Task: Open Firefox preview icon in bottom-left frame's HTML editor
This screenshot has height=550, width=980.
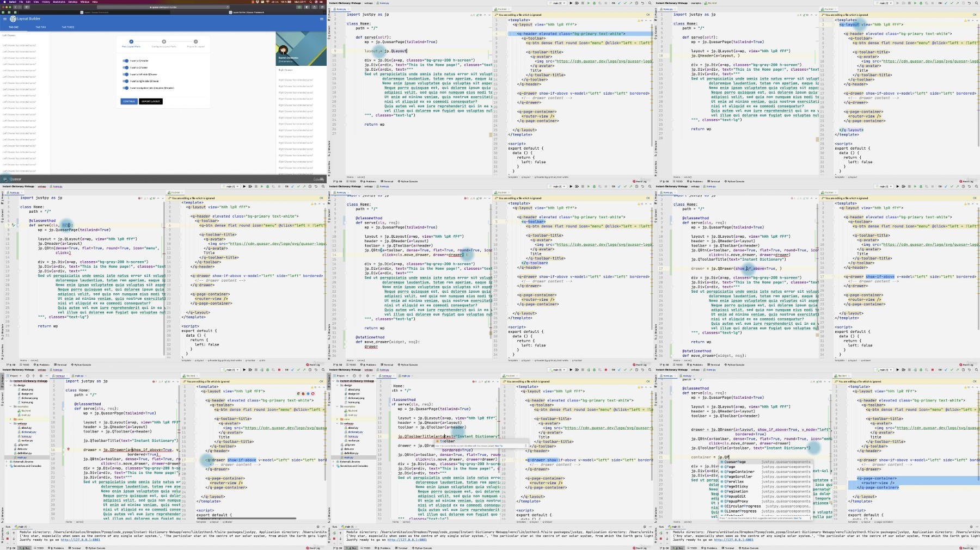Action: click(303, 393)
